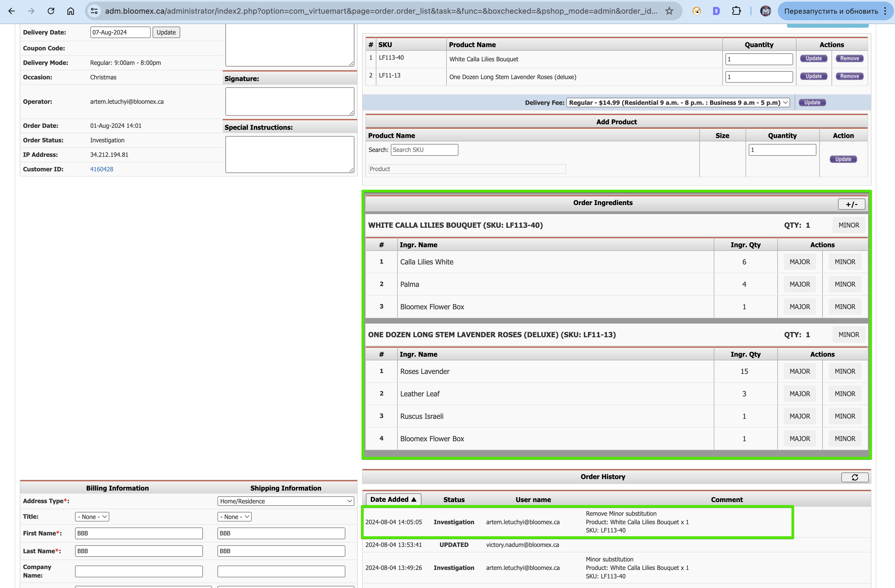Open the purple D extension
Viewport: 895px width, 588px height.
716,11
